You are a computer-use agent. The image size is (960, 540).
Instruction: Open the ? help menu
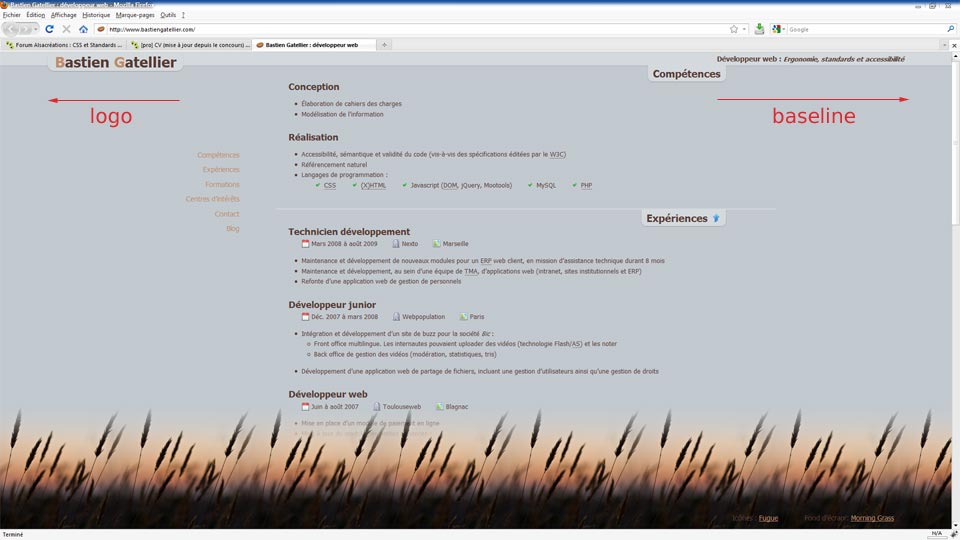click(x=183, y=15)
